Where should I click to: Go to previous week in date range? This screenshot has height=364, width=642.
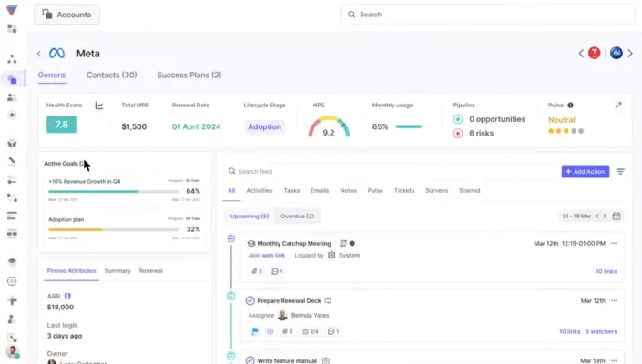click(x=597, y=216)
